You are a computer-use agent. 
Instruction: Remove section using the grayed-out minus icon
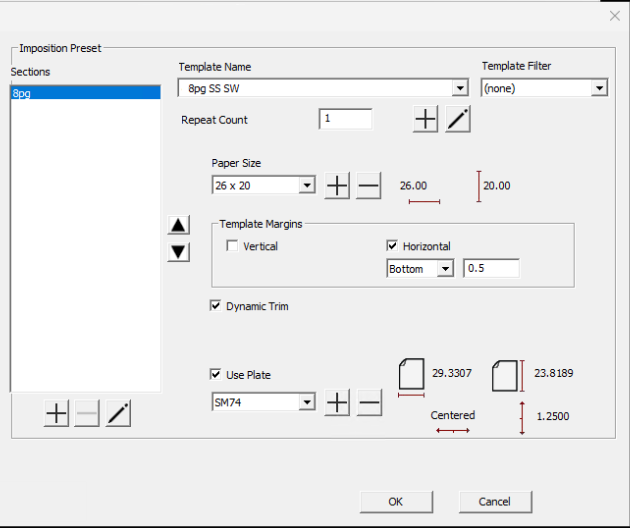coord(87,413)
